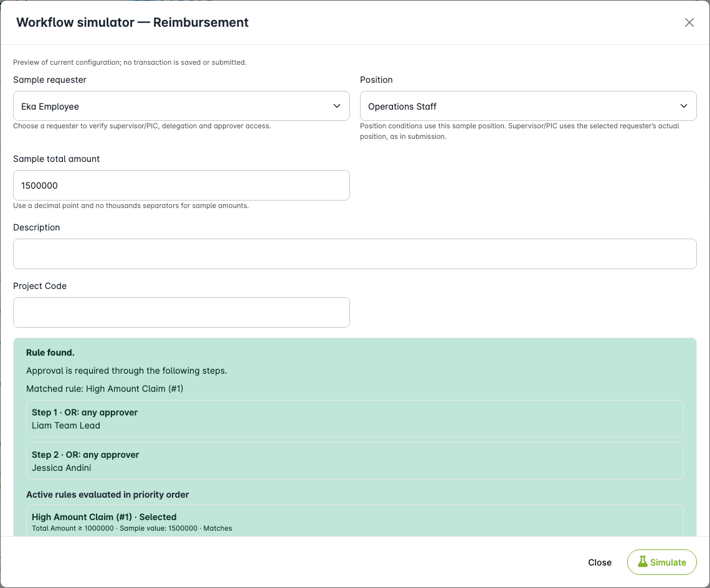The image size is (710, 588).
Task: Click into the Description input field
Action: coord(354,254)
